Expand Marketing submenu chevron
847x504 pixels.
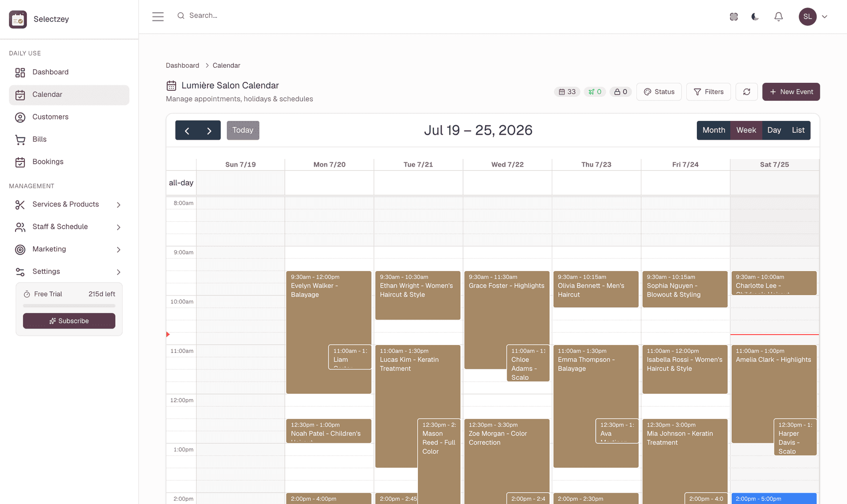[x=119, y=249]
